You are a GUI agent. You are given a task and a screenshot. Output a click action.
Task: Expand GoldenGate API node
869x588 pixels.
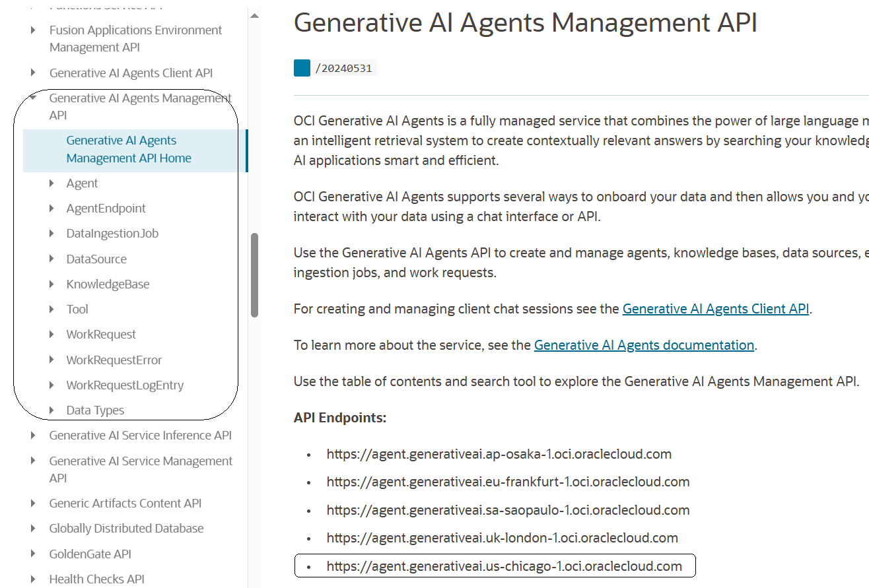pyautogui.click(x=33, y=554)
